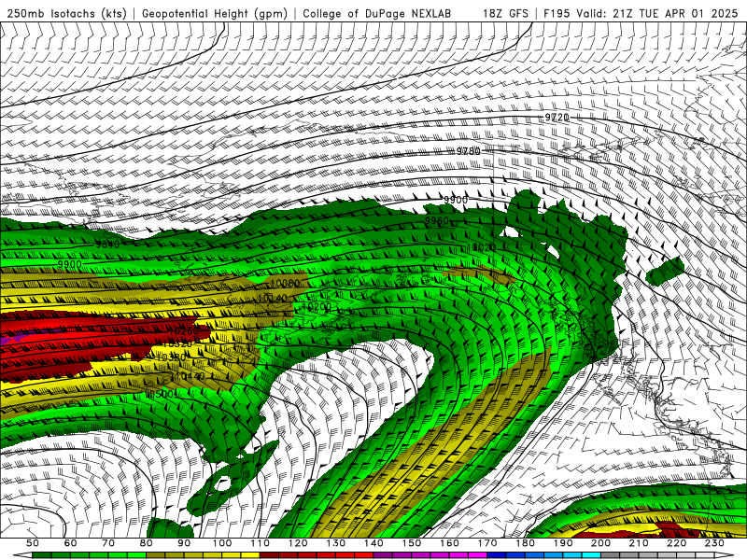Click the "250mb Isotachs (kts)" title text
The width and height of the screenshot is (747, 560).
66,14
